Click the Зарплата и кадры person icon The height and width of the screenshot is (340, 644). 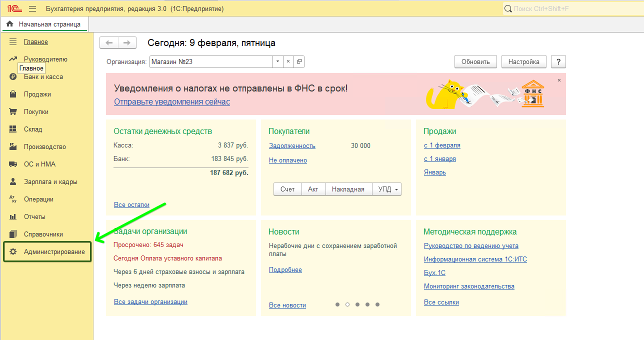pos(13,181)
